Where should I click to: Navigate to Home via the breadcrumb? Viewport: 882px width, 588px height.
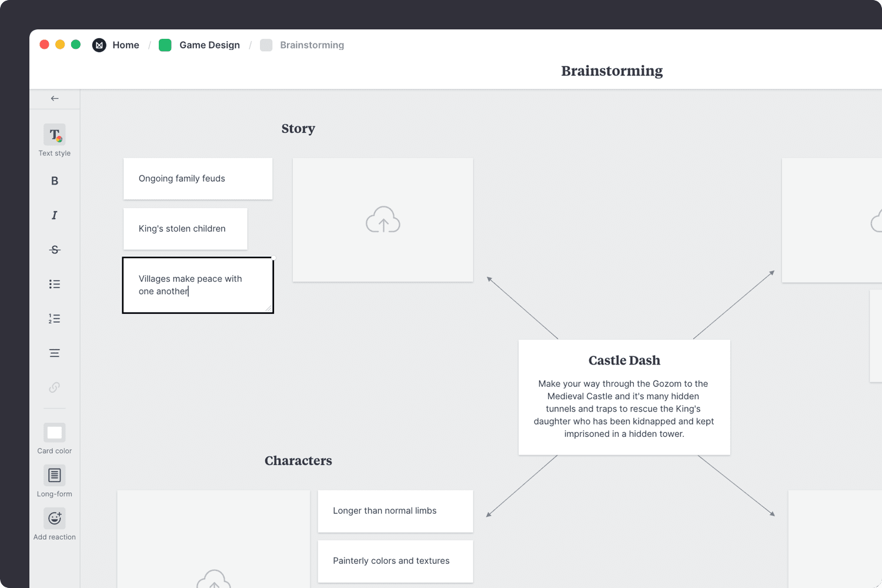[126, 45]
